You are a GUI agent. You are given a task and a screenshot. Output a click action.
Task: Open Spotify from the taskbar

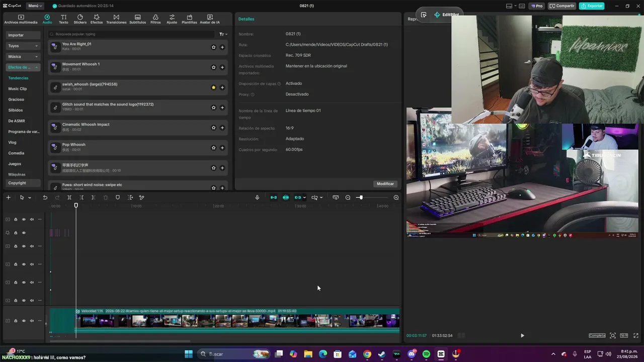(x=426, y=354)
